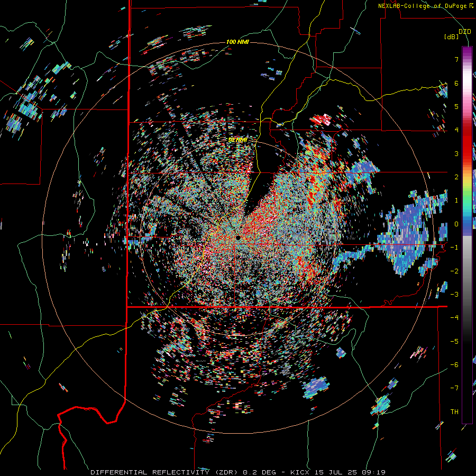Click the ZDR color scale bar

pos(467,235)
